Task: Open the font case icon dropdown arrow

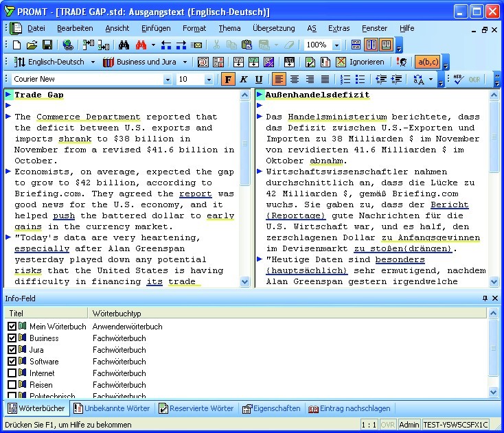Action: pyautogui.click(x=431, y=79)
